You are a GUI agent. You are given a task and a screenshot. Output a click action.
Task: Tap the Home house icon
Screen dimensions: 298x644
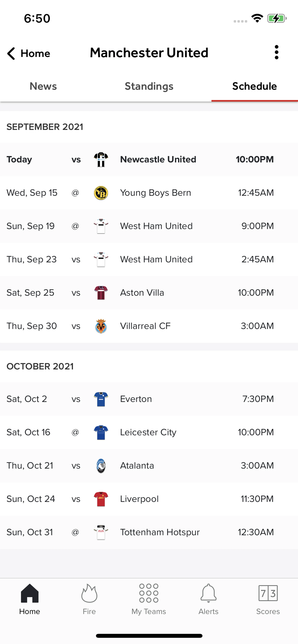[x=29, y=593]
